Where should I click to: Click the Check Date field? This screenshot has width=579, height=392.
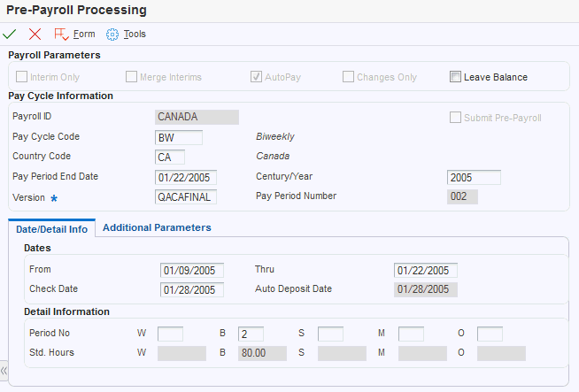(x=192, y=289)
